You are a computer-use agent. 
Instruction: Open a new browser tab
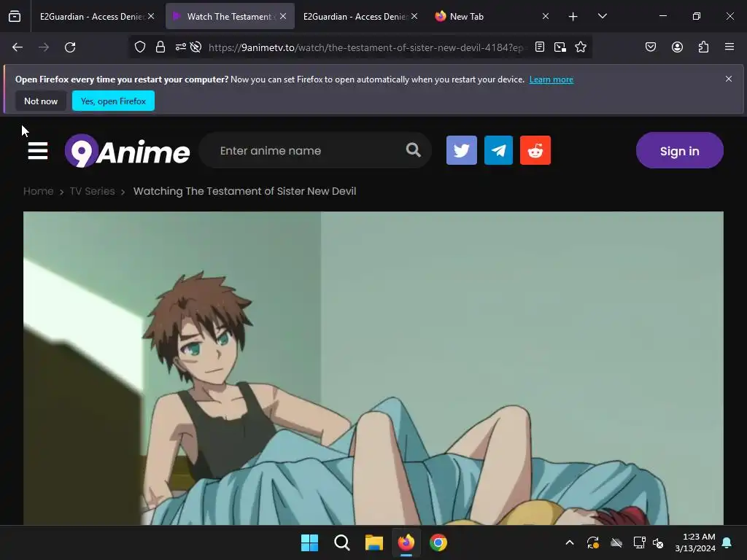(x=573, y=17)
